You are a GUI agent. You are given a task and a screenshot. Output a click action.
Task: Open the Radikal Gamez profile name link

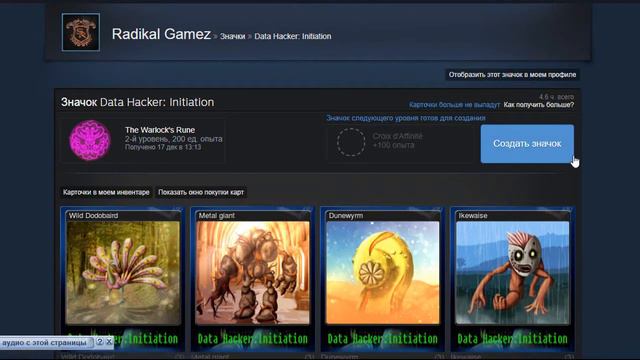[x=161, y=34]
